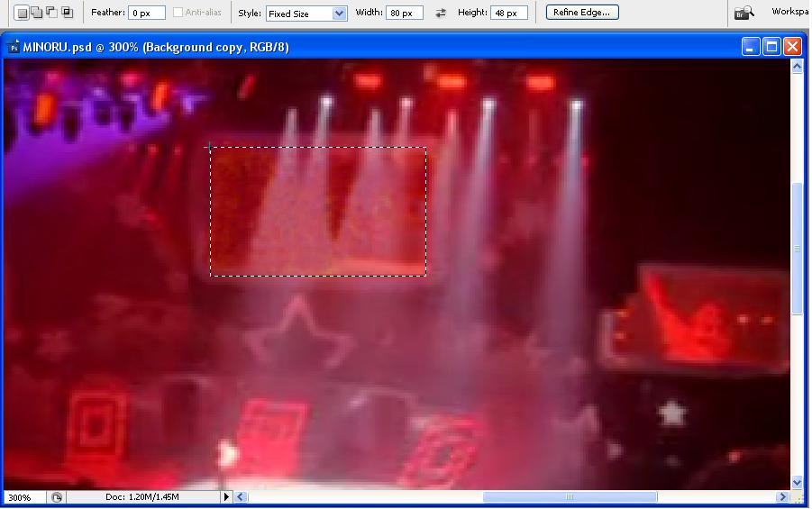Screen dimensions: 812x509
Task: Select the New selection mode icon
Action: [x=22, y=13]
